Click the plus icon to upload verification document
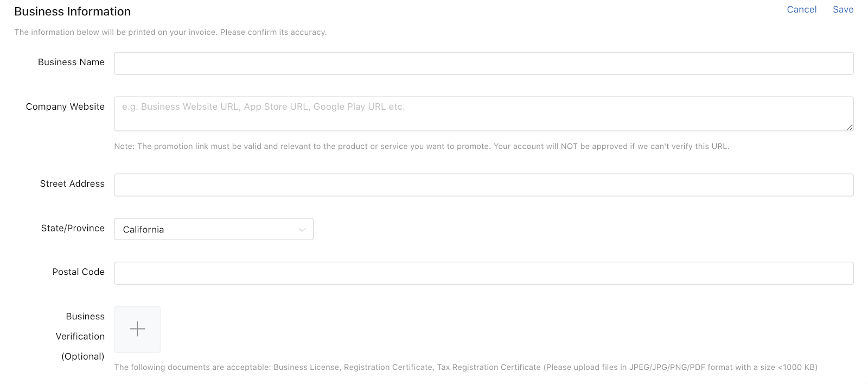Screen dimensions: 868x384 (137, 329)
